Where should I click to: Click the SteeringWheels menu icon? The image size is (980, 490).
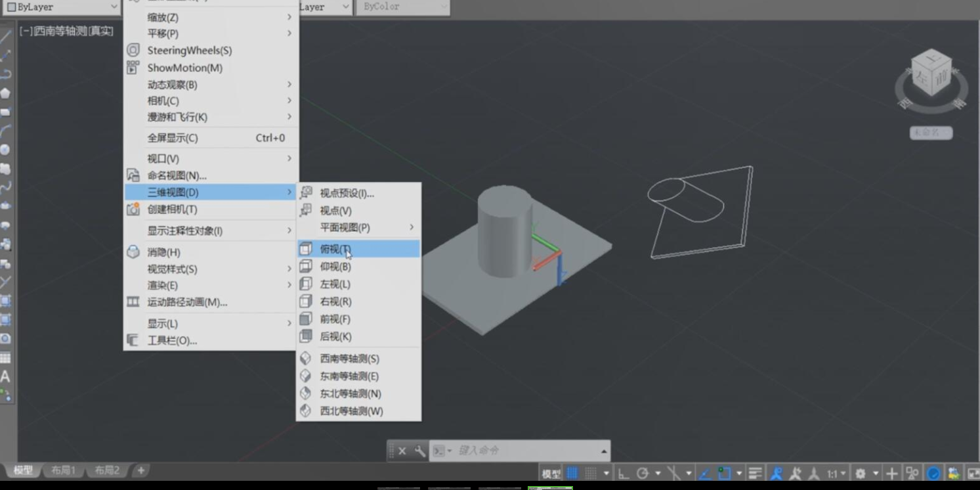(133, 51)
